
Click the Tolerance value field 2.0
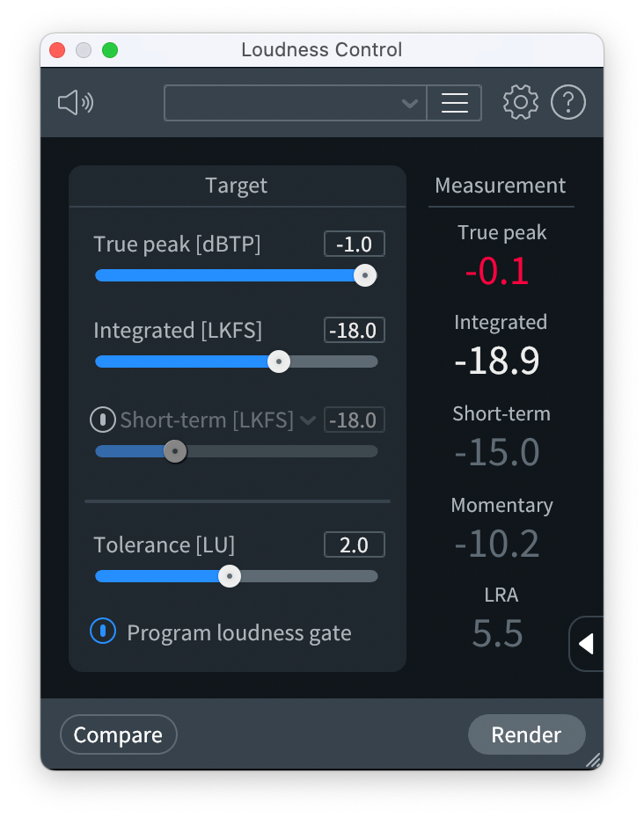[x=354, y=544]
